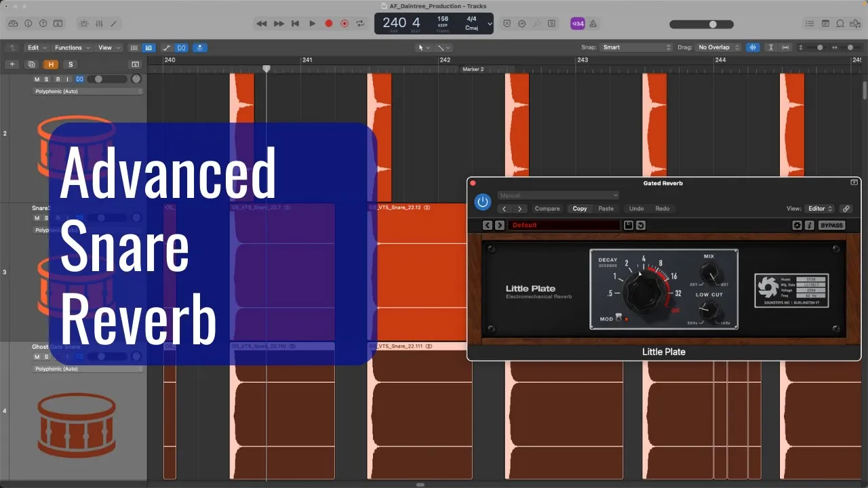Toggle grid view icon
Viewport: 868px width, 488px height.
[134, 47]
